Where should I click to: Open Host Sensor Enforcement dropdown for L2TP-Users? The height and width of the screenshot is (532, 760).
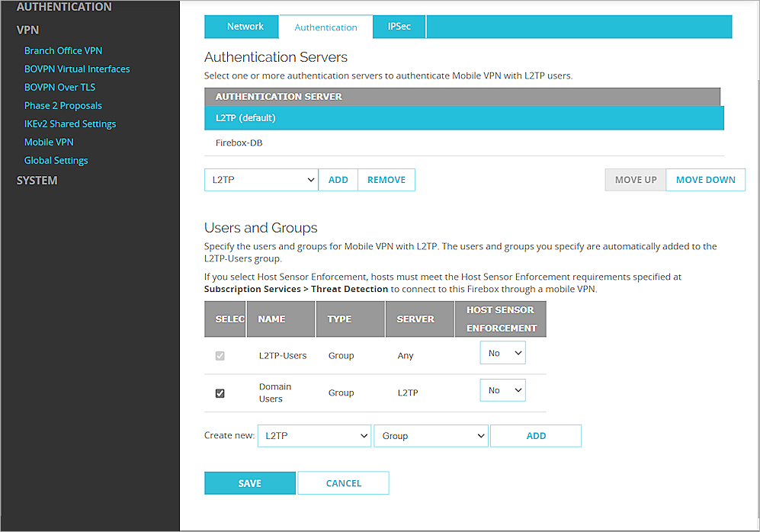click(x=502, y=352)
